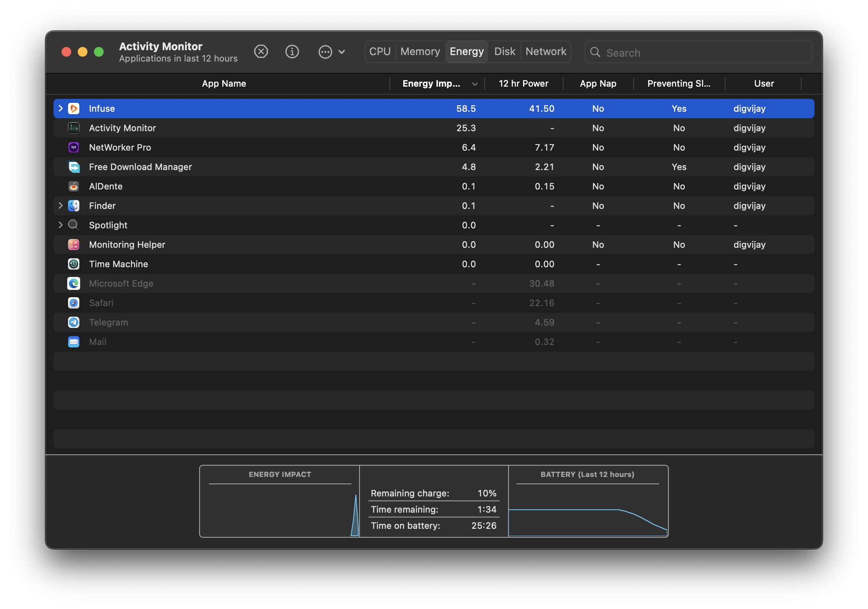Screen dimensions: 868x609
Task: Click the Telegram app icon
Action: [x=74, y=322]
